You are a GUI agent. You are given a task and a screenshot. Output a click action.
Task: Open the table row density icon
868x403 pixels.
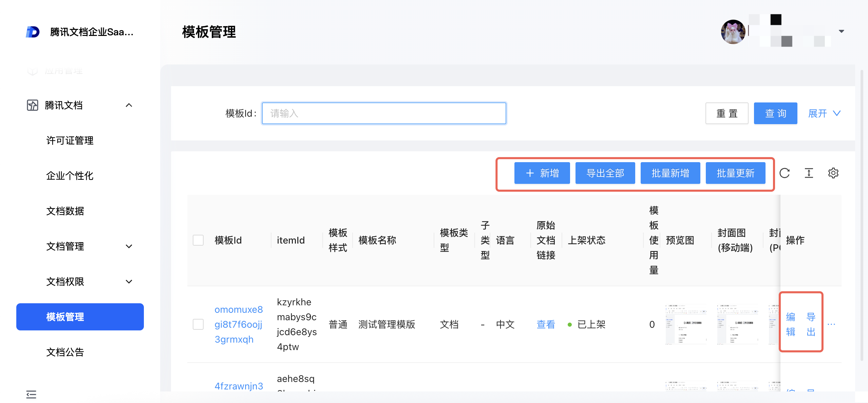[x=809, y=173]
